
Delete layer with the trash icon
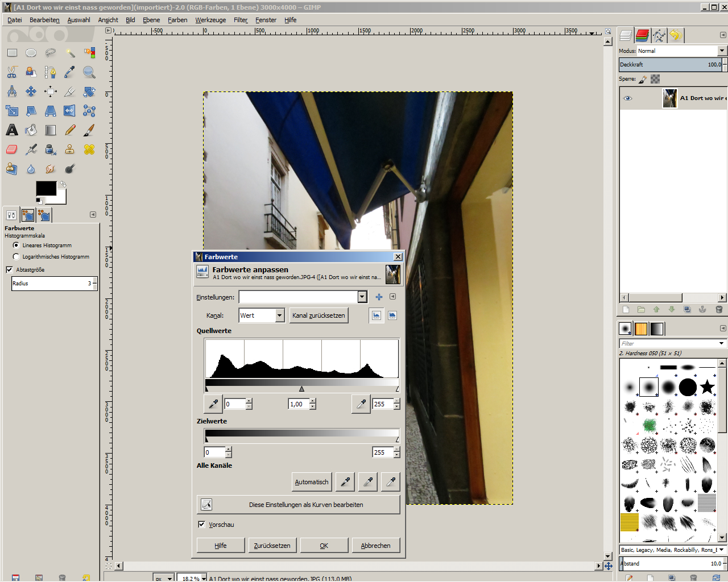719,310
